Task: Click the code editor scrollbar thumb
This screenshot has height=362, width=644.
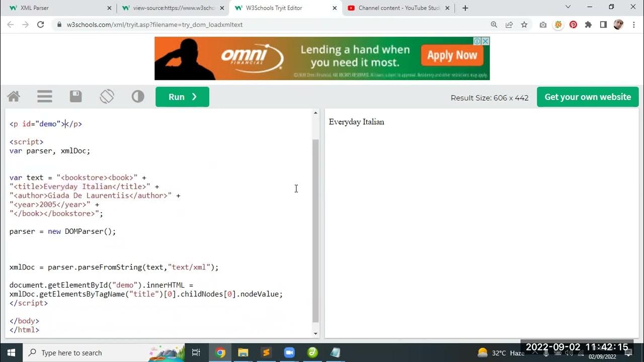Action: point(315,230)
